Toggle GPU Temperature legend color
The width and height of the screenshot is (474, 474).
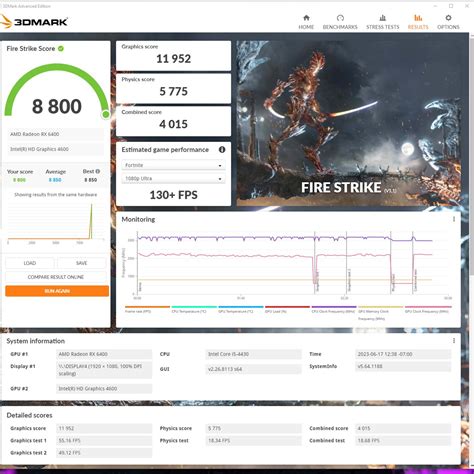pos(241,307)
